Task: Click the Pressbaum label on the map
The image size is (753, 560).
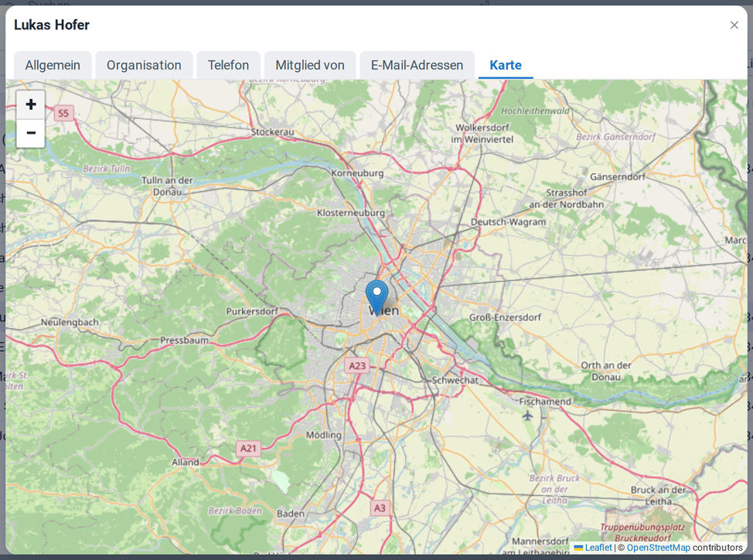Action: 185,340
